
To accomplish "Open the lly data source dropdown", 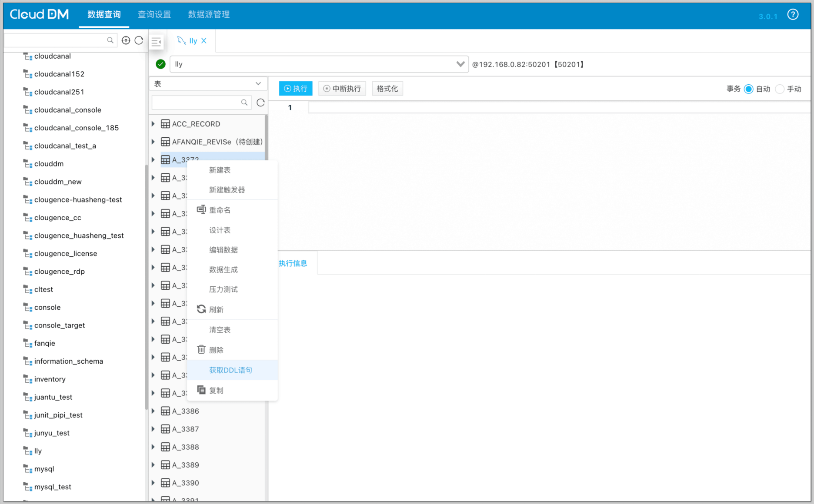I will tap(460, 64).
